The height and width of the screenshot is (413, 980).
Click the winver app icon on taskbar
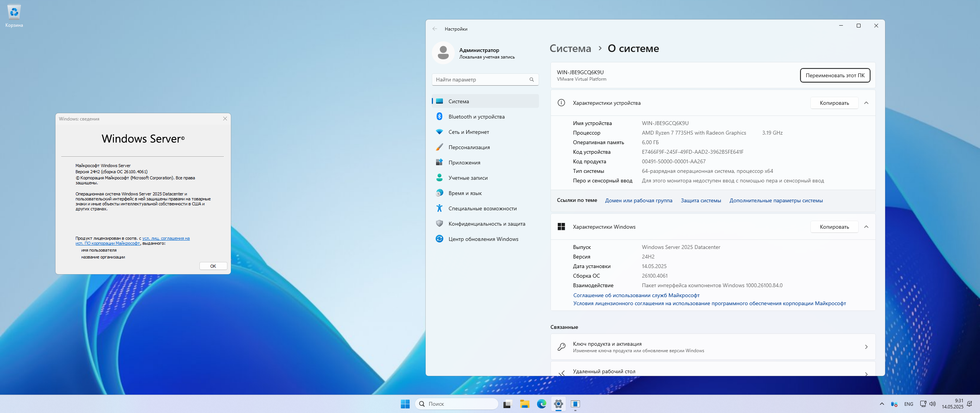tap(575, 404)
